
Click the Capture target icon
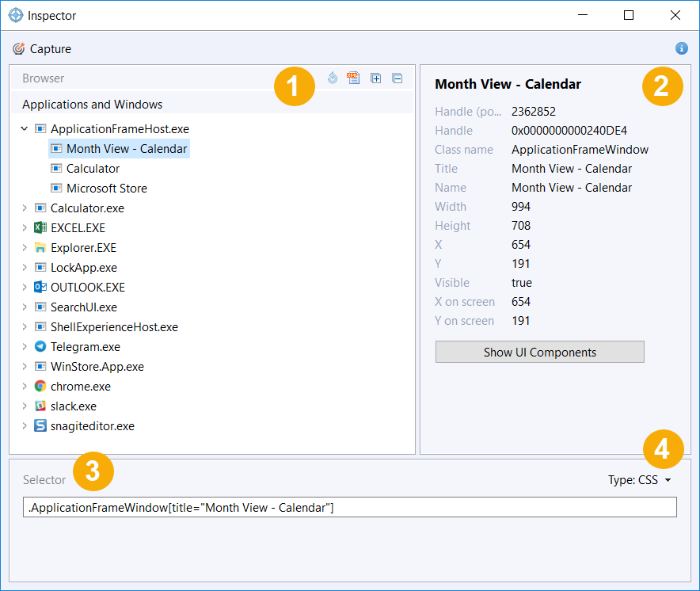click(x=18, y=48)
